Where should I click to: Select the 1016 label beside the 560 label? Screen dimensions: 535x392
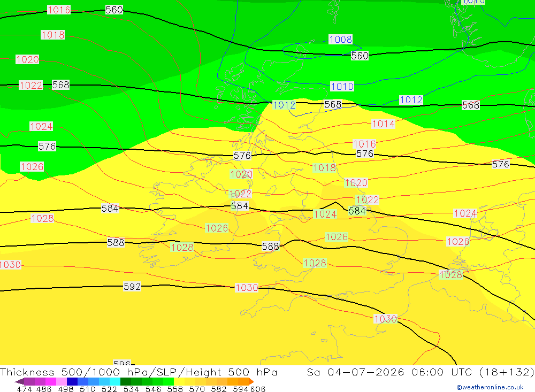[59, 10]
